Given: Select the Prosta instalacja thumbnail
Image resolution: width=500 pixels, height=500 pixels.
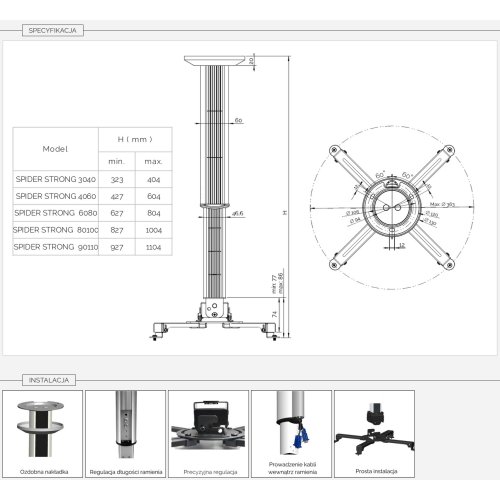Looking at the screenshot, I should pyautogui.click(x=375, y=434).
